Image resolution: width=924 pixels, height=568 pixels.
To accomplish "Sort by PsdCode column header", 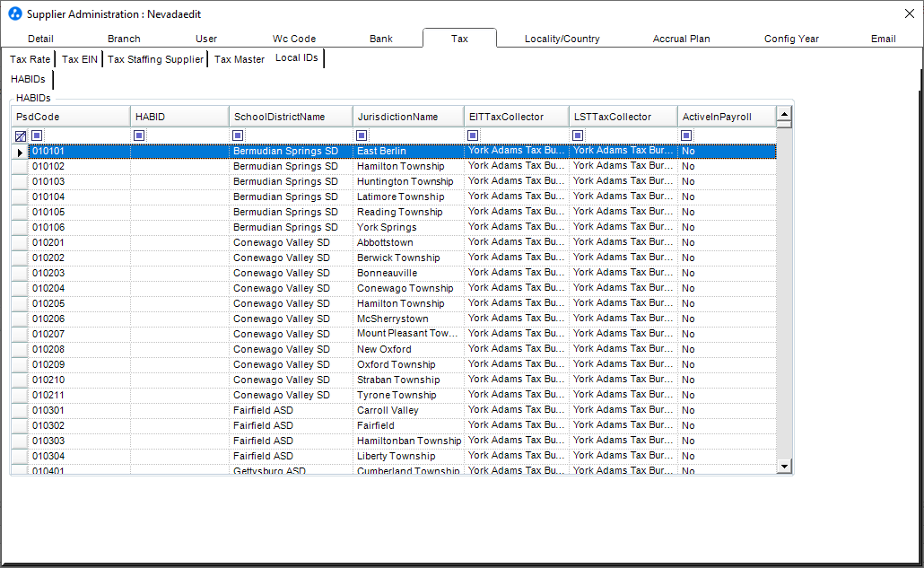I will [71, 117].
